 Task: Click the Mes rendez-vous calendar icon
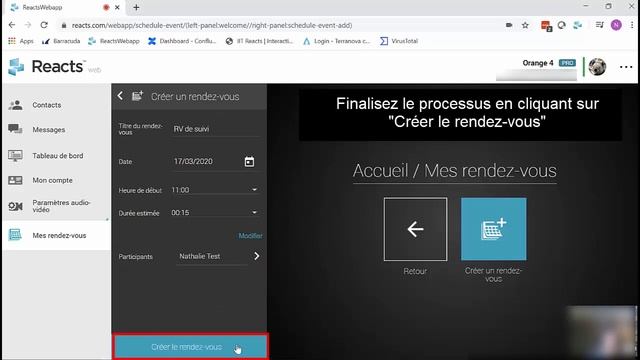[x=15, y=235]
